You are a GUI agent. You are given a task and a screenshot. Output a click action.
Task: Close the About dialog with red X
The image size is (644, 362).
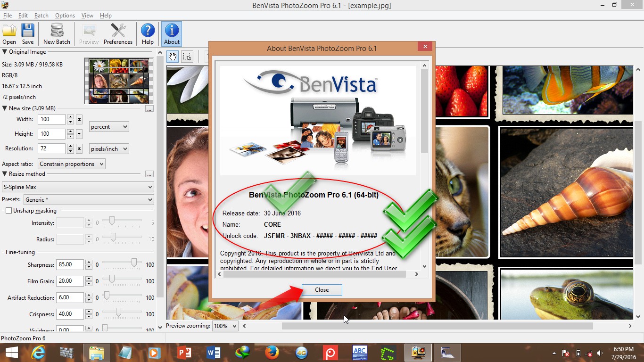pyautogui.click(x=425, y=46)
